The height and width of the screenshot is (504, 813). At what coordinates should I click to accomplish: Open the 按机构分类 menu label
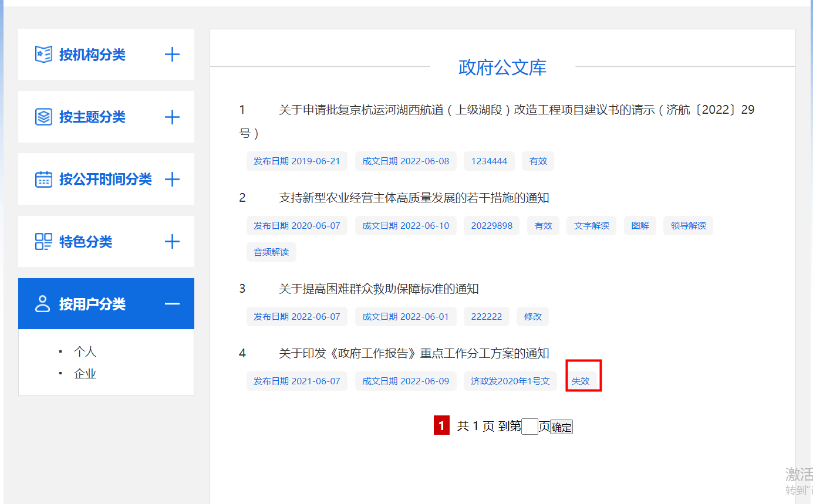[92, 55]
